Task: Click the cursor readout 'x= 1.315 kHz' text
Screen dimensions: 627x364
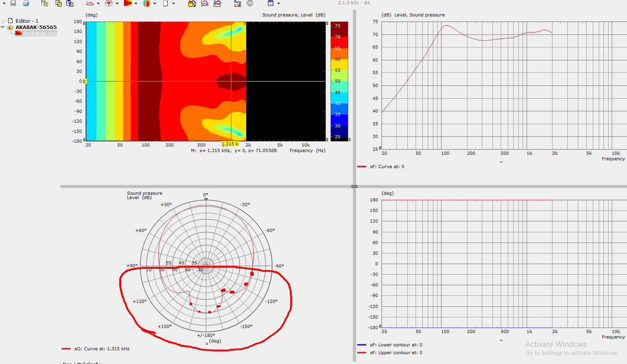Action: [x=215, y=150]
